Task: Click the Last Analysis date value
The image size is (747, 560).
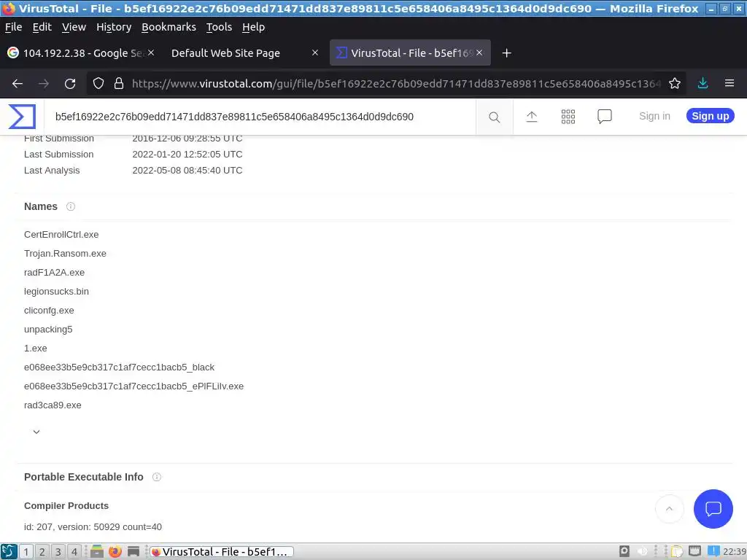Action: (187, 171)
